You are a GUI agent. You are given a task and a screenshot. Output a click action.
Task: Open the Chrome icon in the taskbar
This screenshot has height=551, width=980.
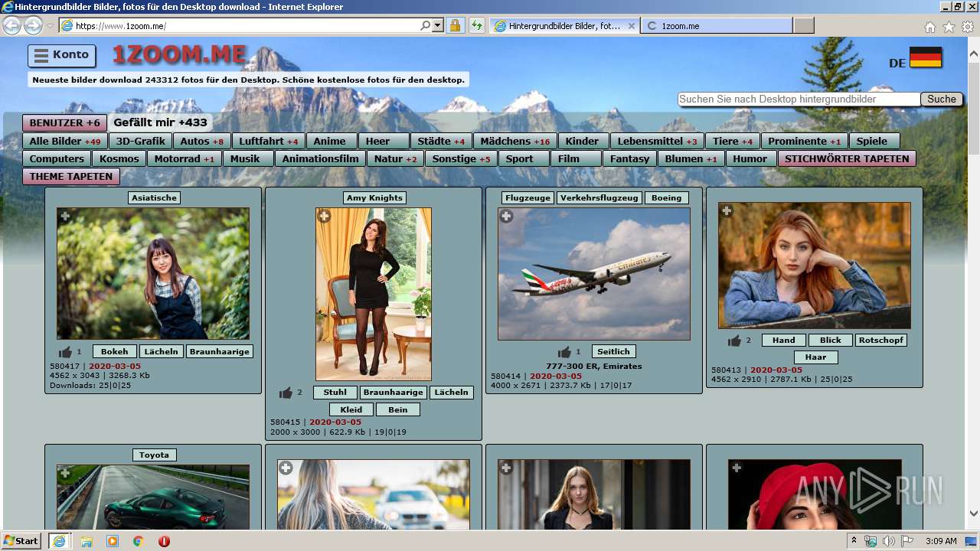click(x=138, y=541)
